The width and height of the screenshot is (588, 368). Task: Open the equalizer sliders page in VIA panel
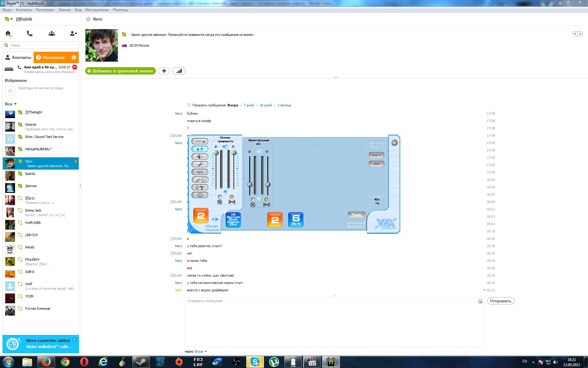click(200, 172)
